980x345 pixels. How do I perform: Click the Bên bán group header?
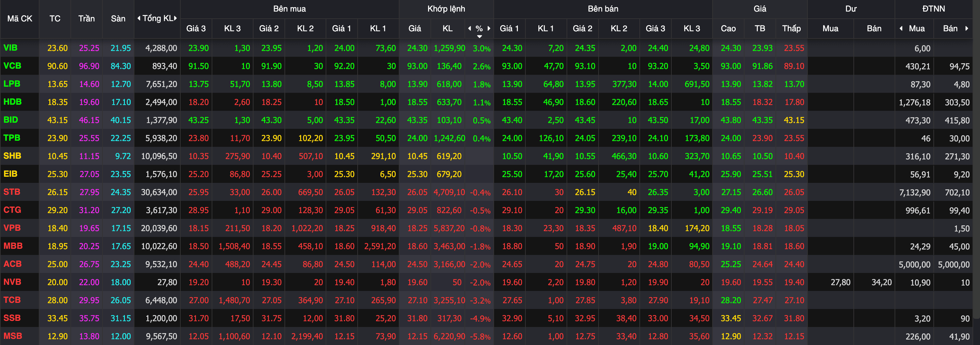pyautogui.click(x=603, y=9)
